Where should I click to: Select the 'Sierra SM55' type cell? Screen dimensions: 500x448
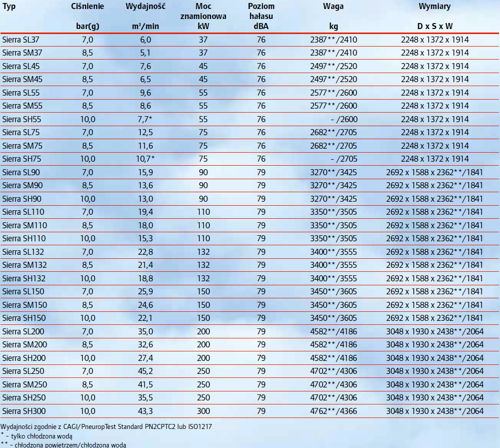pyautogui.click(x=23, y=106)
